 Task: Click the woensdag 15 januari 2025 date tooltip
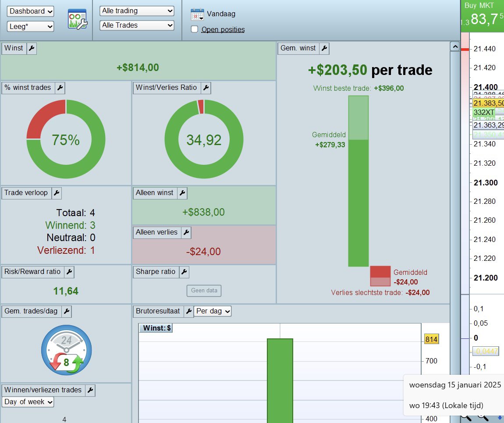455,385
